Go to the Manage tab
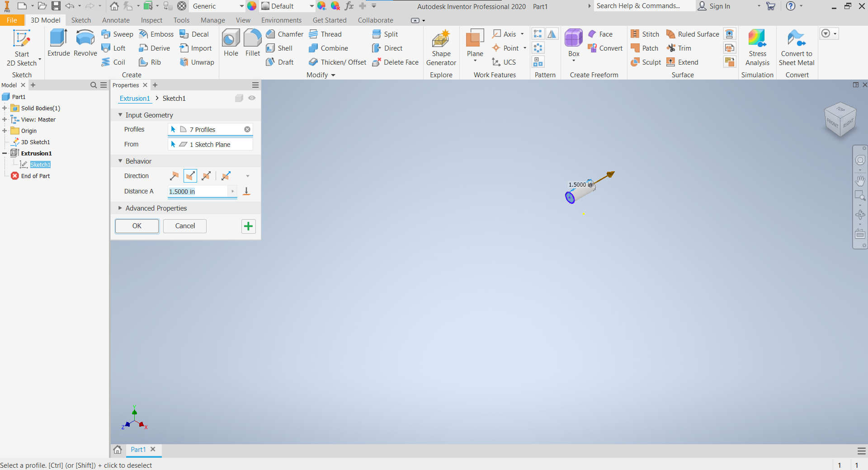The height and width of the screenshot is (470, 868). click(213, 20)
